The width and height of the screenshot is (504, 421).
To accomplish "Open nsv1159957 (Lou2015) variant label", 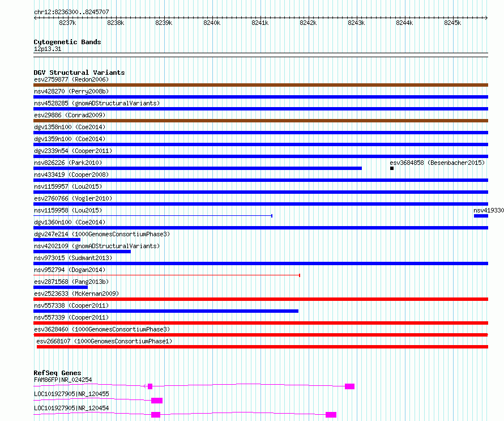I will tap(68, 186).
